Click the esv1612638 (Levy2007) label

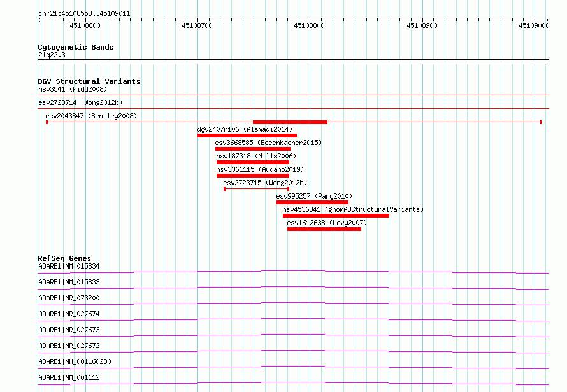(x=327, y=223)
